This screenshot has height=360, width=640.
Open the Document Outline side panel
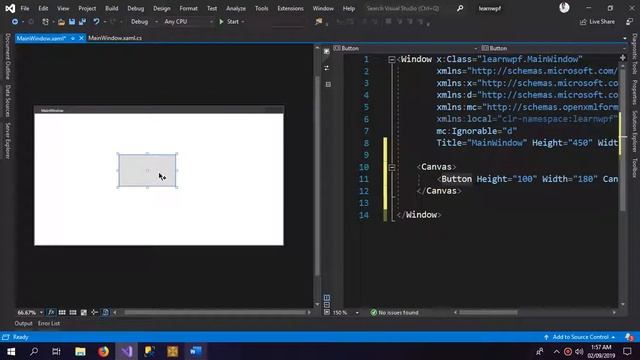(x=7, y=57)
